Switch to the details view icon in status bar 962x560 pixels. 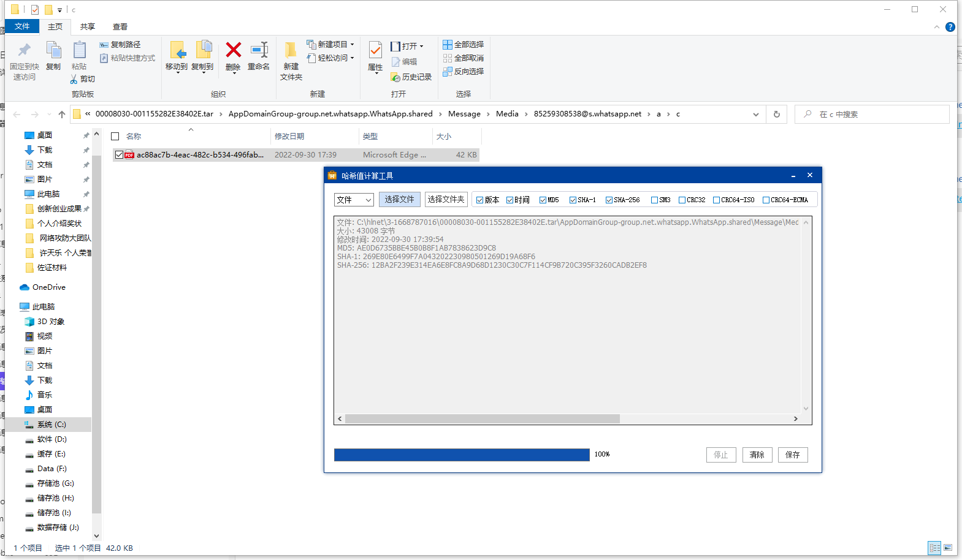click(934, 548)
